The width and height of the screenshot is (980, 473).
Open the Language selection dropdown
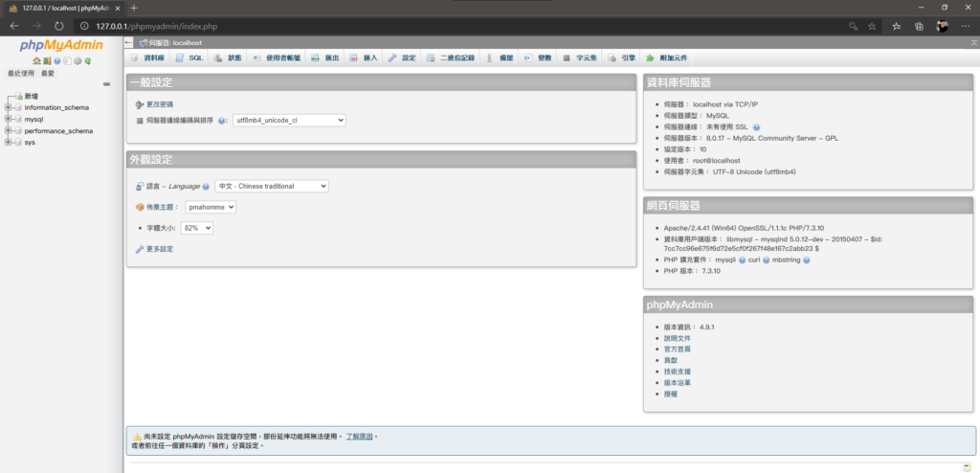(x=271, y=186)
